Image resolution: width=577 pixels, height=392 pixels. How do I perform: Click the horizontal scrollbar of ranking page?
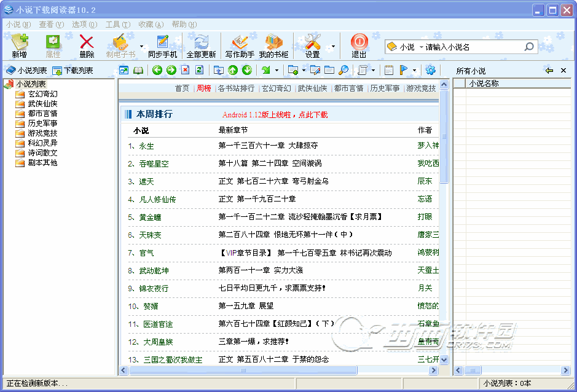[x=243, y=370]
